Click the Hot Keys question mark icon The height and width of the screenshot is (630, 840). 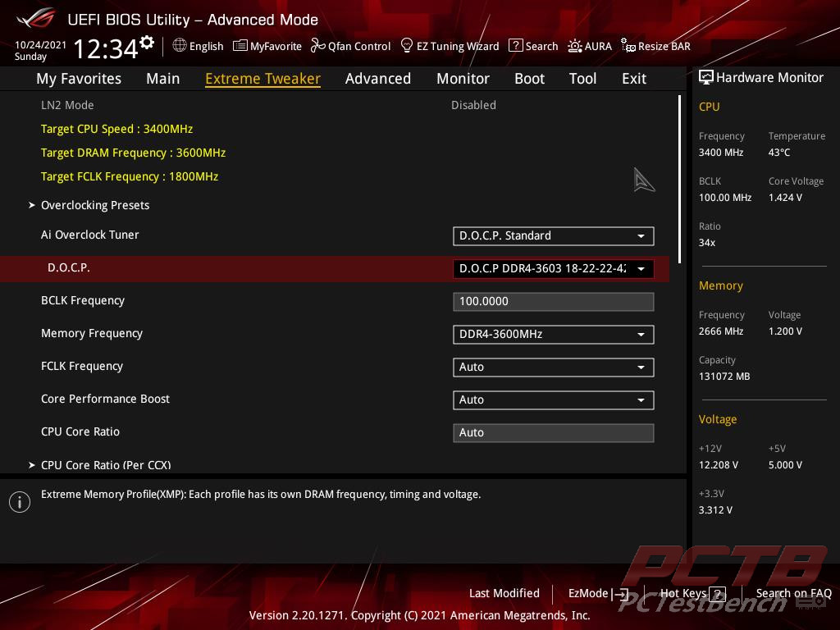717,594
